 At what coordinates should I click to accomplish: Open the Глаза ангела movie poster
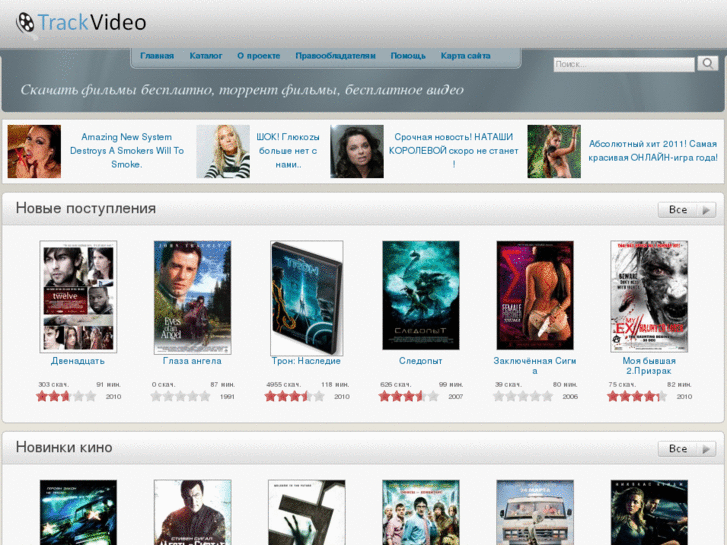tap(192, 297)
